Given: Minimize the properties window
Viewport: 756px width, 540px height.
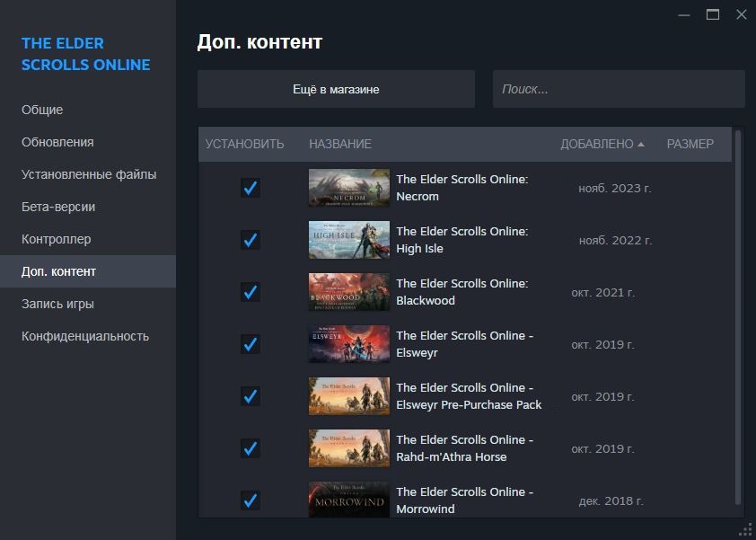Looking at the screenshot, I should [x=683, y=15].
